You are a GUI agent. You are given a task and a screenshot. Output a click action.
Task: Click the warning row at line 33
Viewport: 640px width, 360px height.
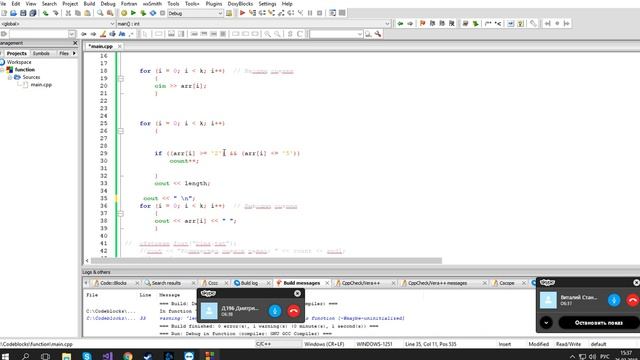coord(245,318)
